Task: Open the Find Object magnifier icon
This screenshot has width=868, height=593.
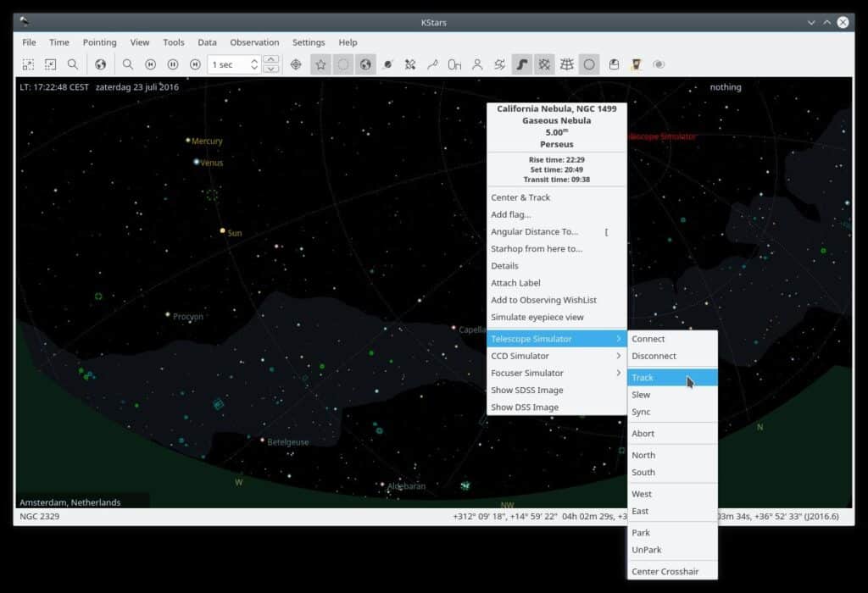Action: click(x=73, y=64)
